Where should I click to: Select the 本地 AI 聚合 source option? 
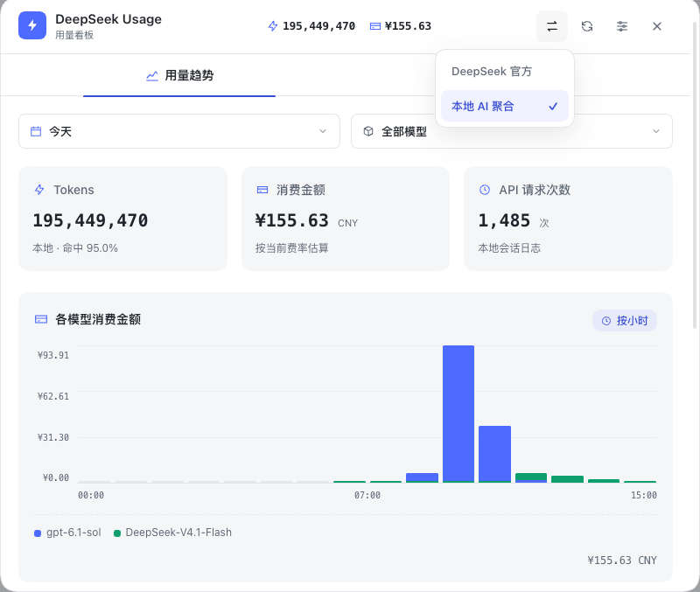click(x=505, y=106)
